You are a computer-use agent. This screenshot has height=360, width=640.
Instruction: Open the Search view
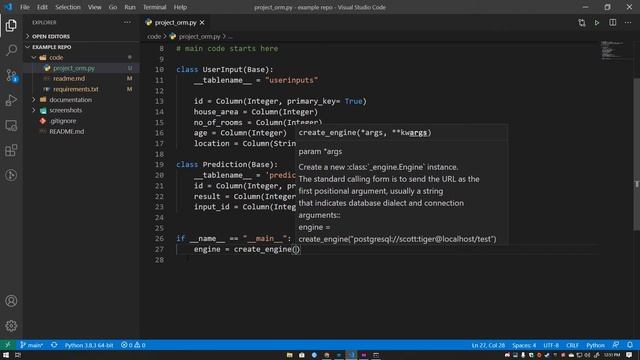[11, 50]
